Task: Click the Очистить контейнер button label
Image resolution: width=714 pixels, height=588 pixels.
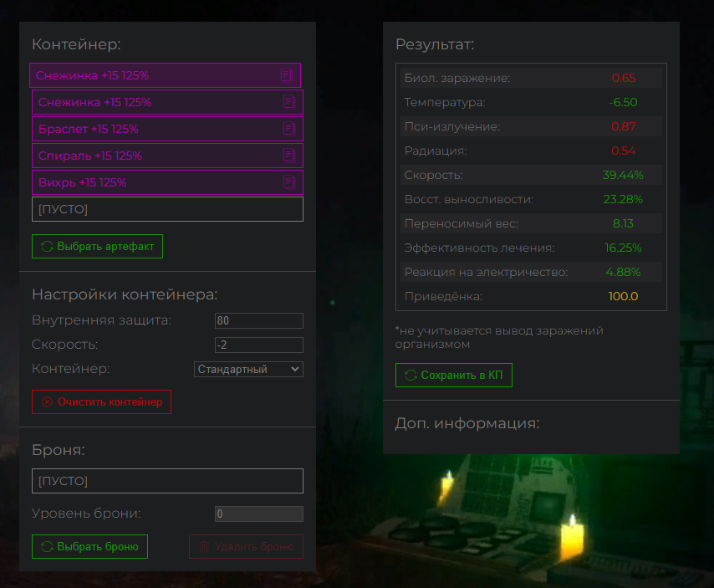Action: (x=110, y=402)
